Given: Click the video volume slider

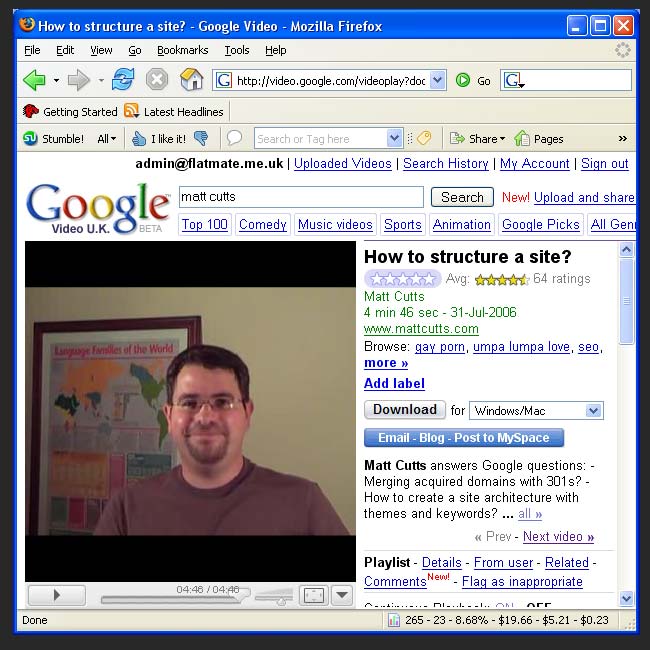Looking at the screenshot, I should (x=274, y=598).
